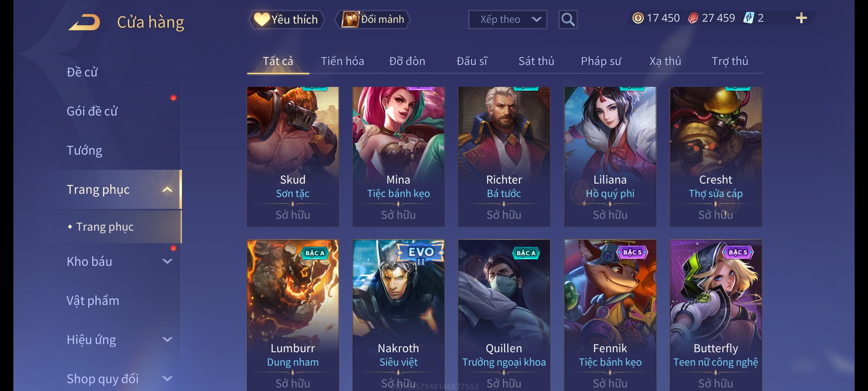This screenshot has height=391, width=868.
Task: Select the Sát thủ category tab
Action: 536,61
